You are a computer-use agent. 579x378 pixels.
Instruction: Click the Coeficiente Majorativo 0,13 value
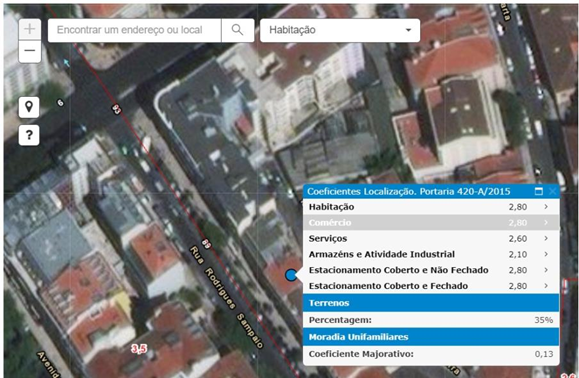(544, 354)
